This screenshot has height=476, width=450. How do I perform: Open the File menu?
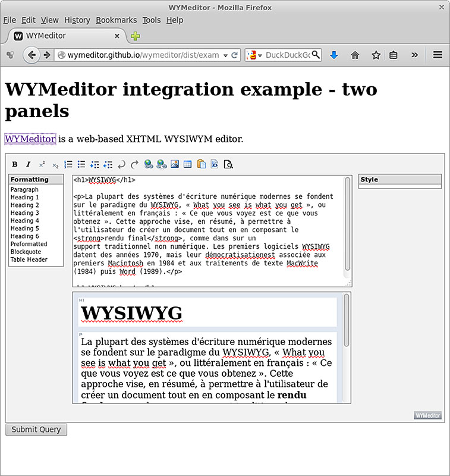point(10,20)
